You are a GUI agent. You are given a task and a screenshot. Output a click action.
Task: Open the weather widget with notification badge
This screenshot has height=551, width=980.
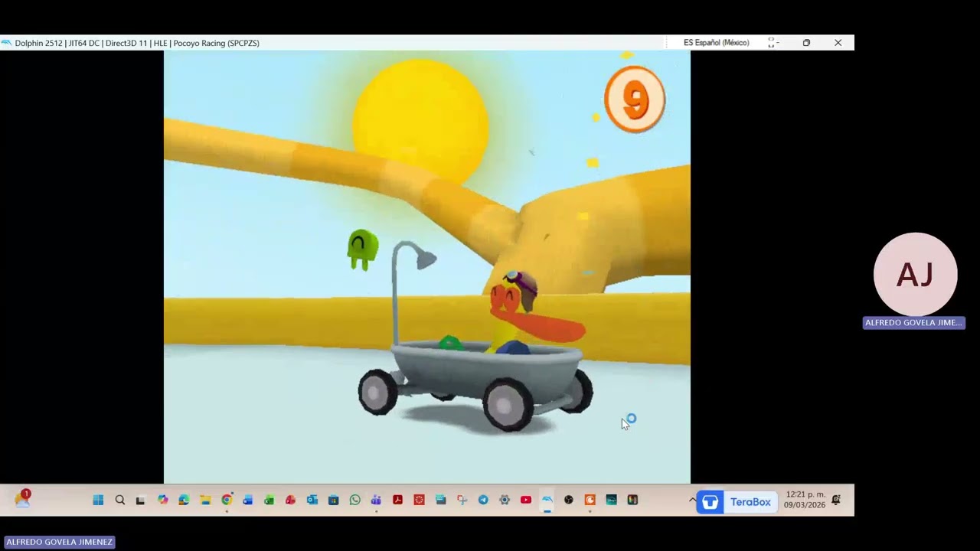[22, 499]
